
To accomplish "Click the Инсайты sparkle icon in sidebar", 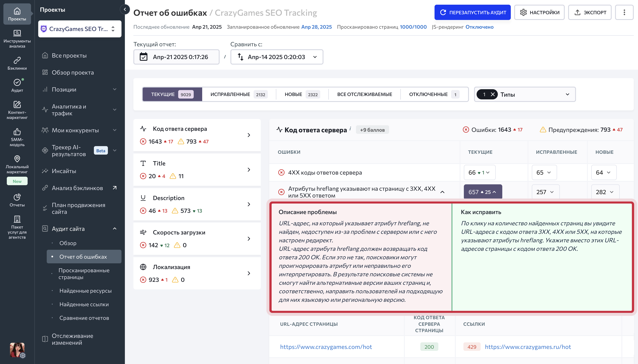I will (45, 171).
